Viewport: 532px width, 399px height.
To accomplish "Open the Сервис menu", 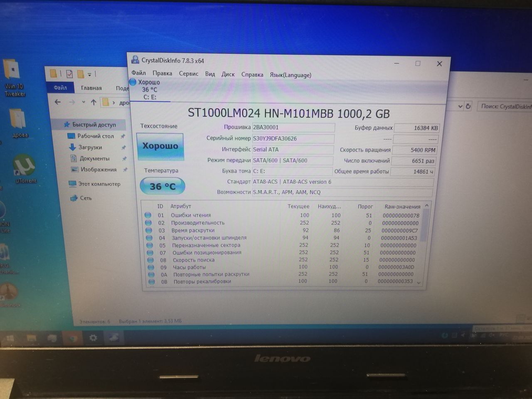I will point(188,74).
